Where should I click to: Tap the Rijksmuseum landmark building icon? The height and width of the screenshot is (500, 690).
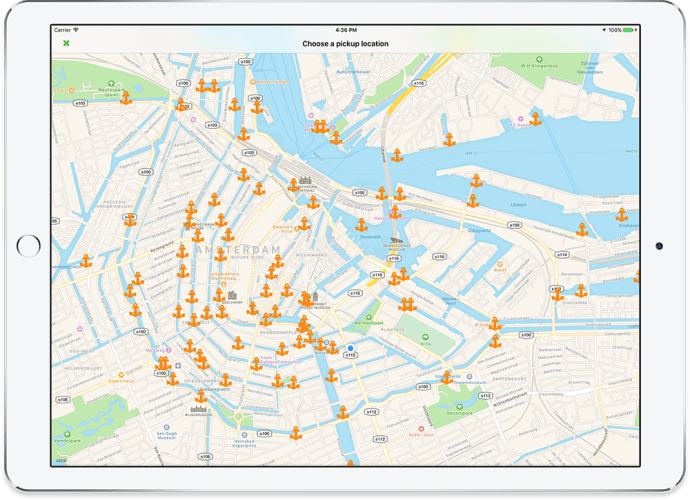(198, 409)
